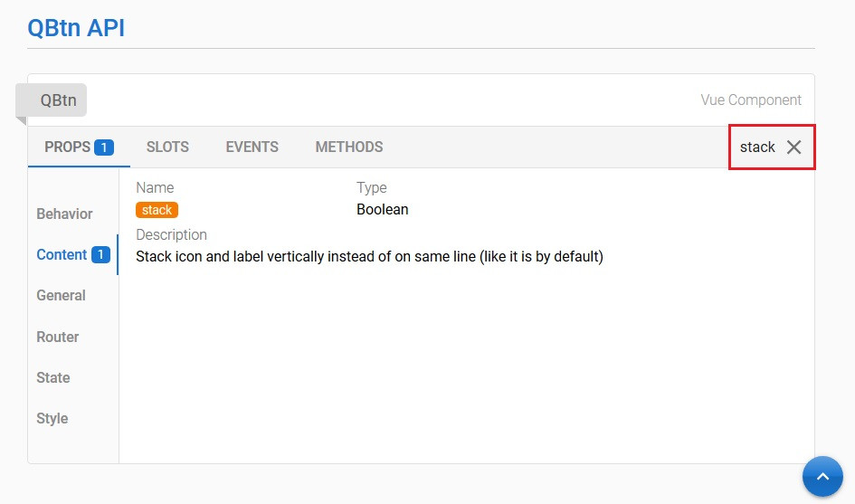The image size is (855, 504).
Task: Switch to the PROPS tab
Action: [68, 147]
